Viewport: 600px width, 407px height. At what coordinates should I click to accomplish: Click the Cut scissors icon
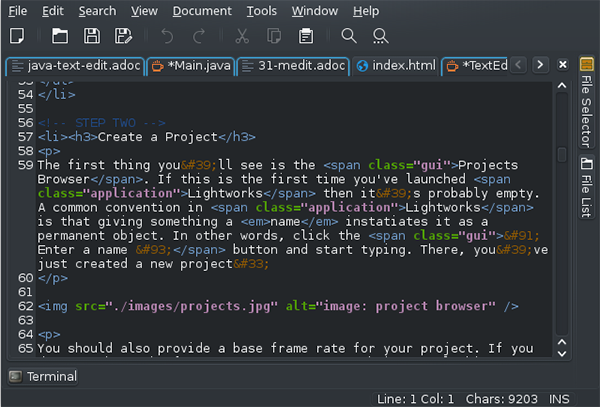pyautogui.click(x=242, y=36)
